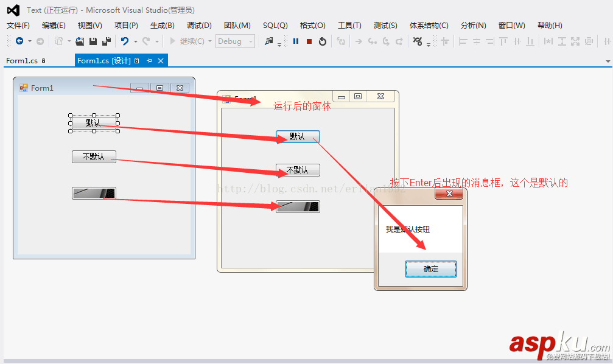613x364 pixels.
Task: Click the 默认 button on the running form
Action: pos(297,136)
